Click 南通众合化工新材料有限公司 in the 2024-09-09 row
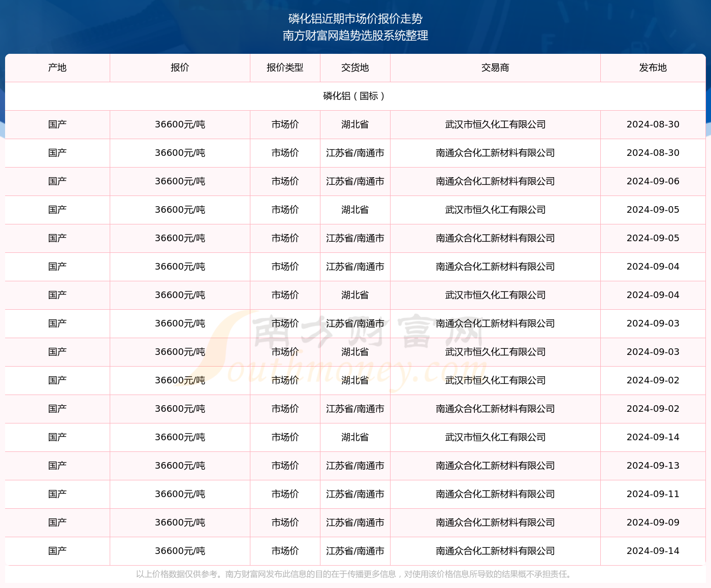Image resolution: width=711 pixels, height=588 pixels. [495, 522]
